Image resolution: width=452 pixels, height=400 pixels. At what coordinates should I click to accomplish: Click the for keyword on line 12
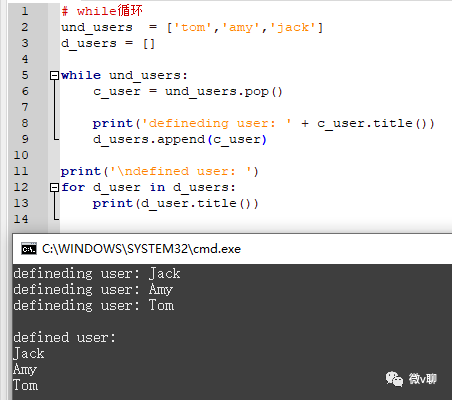pos(73,187)
